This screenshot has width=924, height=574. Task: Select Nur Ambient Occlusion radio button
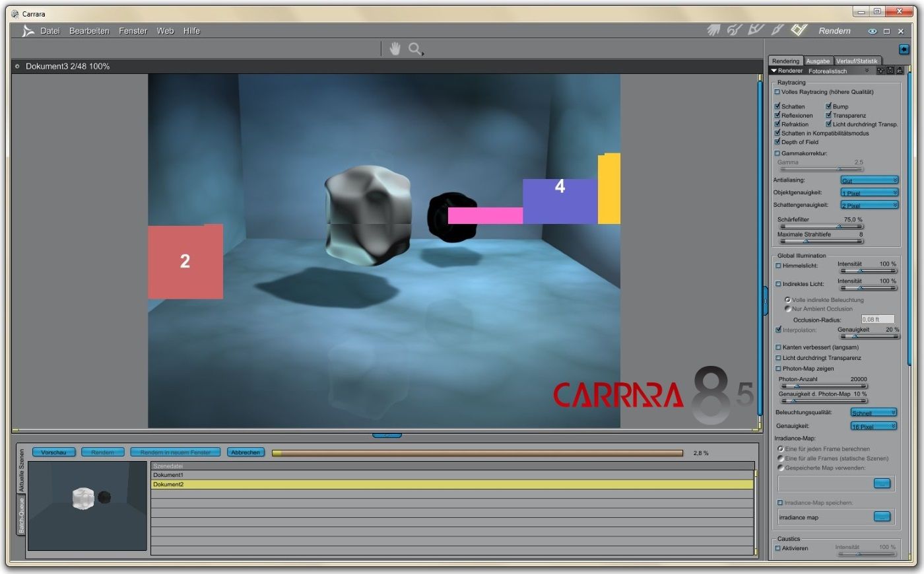[787, 308]
